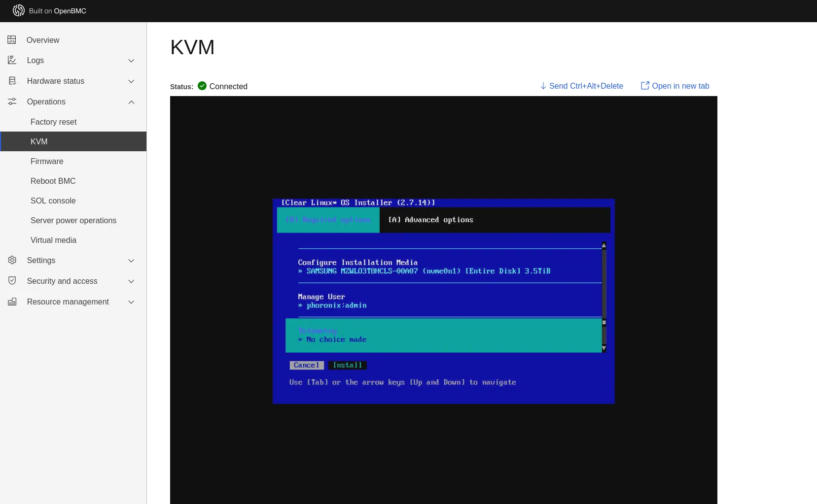
Task: Click the No choice made line
Action: [x=332, y=339]
